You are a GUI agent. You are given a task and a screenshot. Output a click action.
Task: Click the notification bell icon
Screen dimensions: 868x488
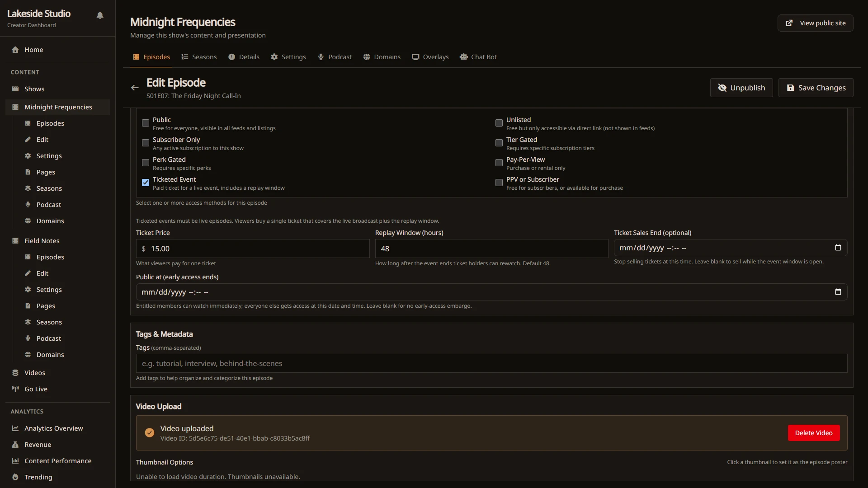(x=100, y=15)
